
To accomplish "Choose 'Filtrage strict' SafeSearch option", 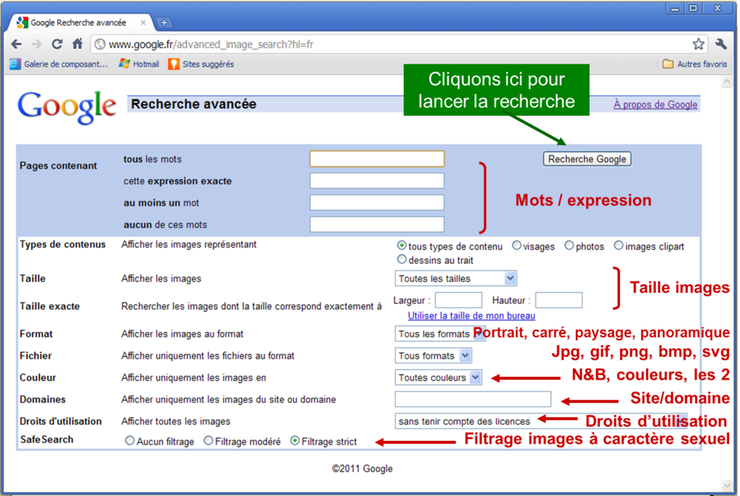I will point(295,440).
